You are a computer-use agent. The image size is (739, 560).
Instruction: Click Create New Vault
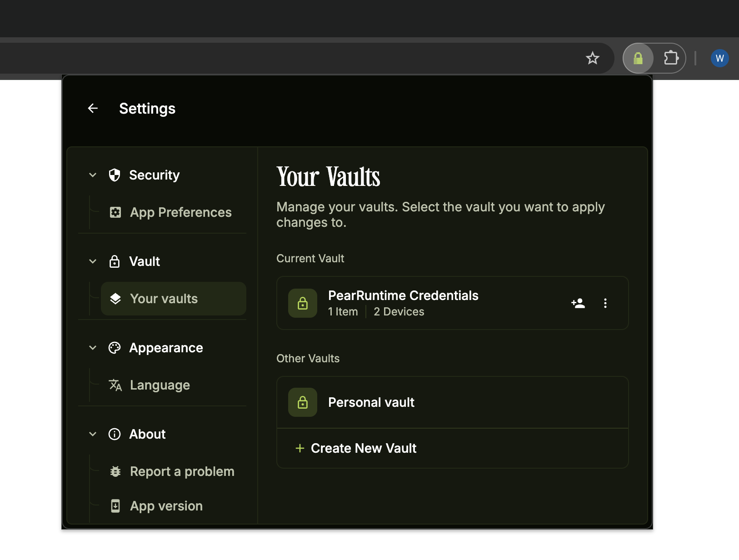453,448
